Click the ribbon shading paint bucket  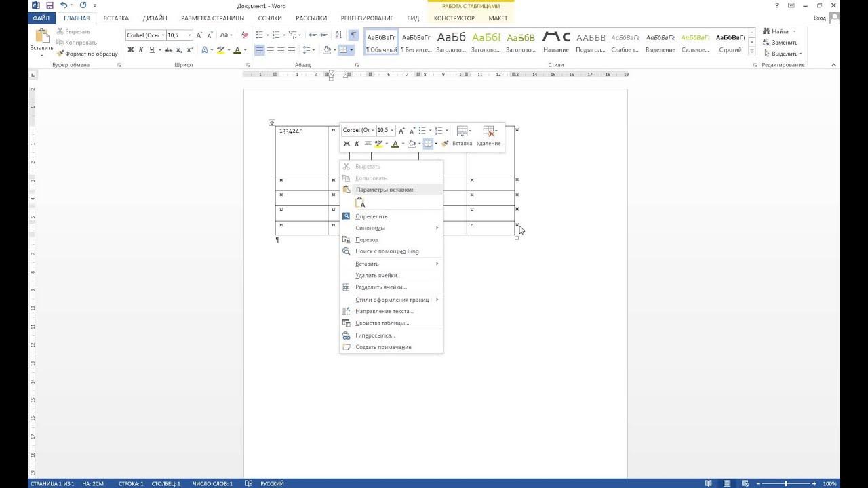click(328, 50)
